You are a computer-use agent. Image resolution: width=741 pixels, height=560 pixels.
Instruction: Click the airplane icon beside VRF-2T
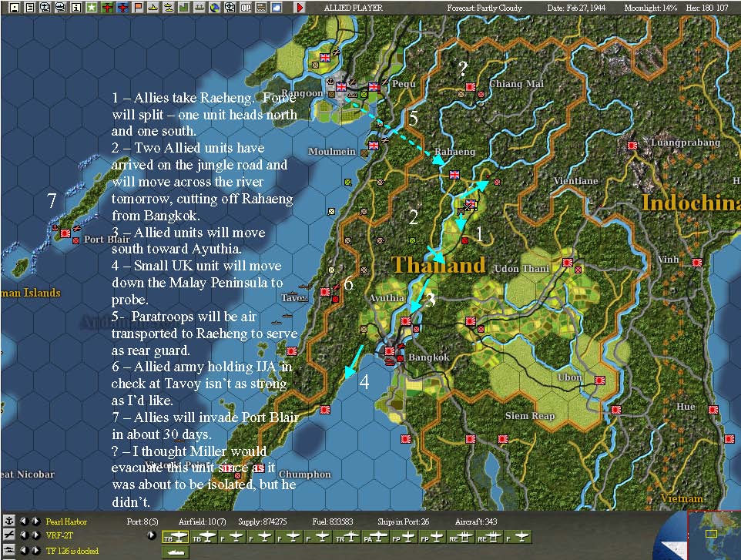point(8,535)
